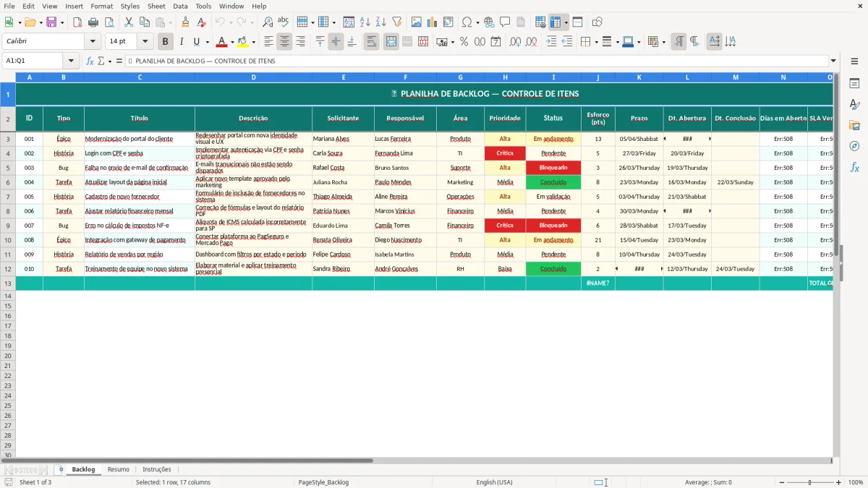Adjust the zoom slider handle
868x488 pixels.
tap(810, 482)
